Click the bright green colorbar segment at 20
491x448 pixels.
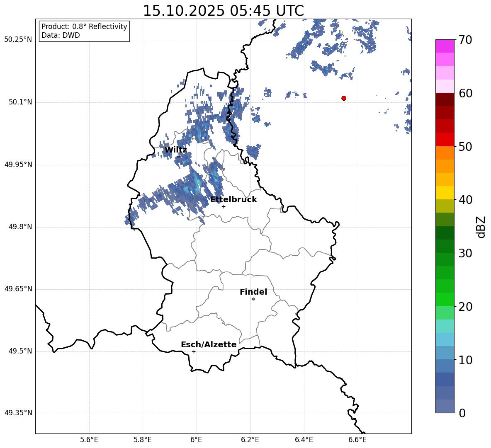click(445, 299)
